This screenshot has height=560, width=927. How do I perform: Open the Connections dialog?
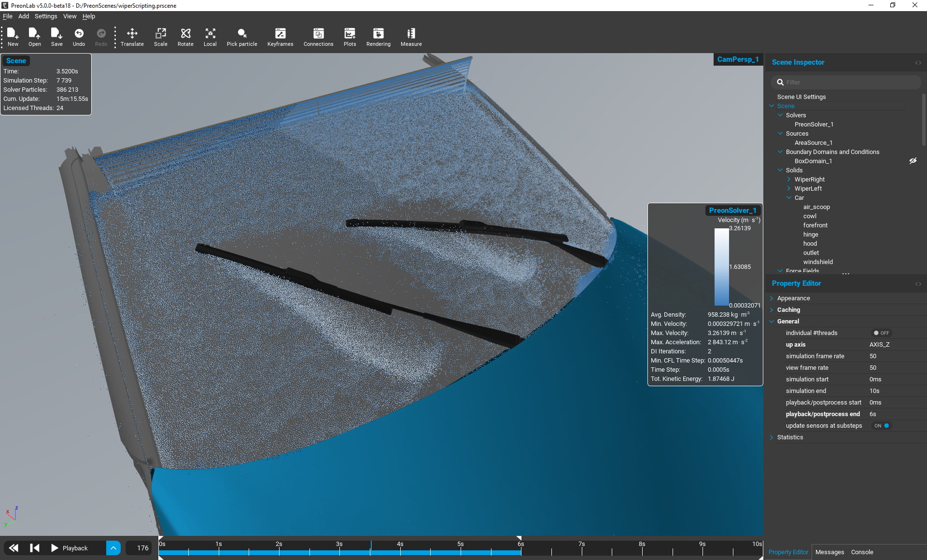coord(318,37)
